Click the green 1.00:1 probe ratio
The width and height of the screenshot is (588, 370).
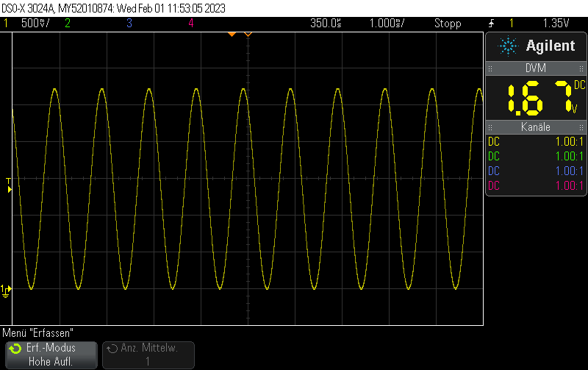(569, 157)
